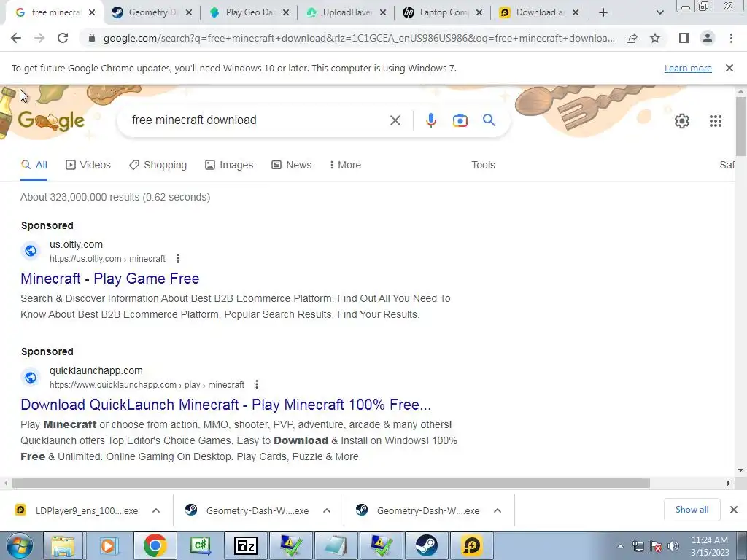This screenshot has height=560, width=747.
Task: Expand the More search filters menu
Action: pyautogui.click(x=345, y=165)
